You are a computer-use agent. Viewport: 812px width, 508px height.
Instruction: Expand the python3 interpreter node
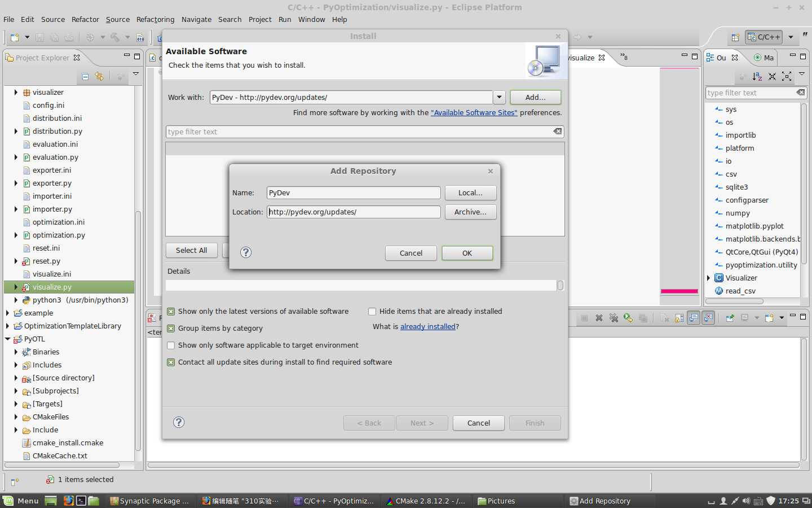(16, 300)
